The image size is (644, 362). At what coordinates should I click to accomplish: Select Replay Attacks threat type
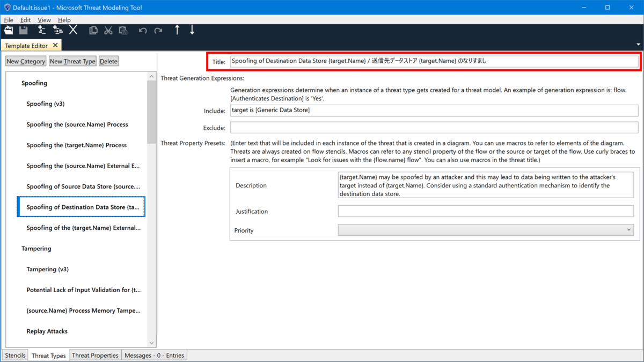point(47,331)
